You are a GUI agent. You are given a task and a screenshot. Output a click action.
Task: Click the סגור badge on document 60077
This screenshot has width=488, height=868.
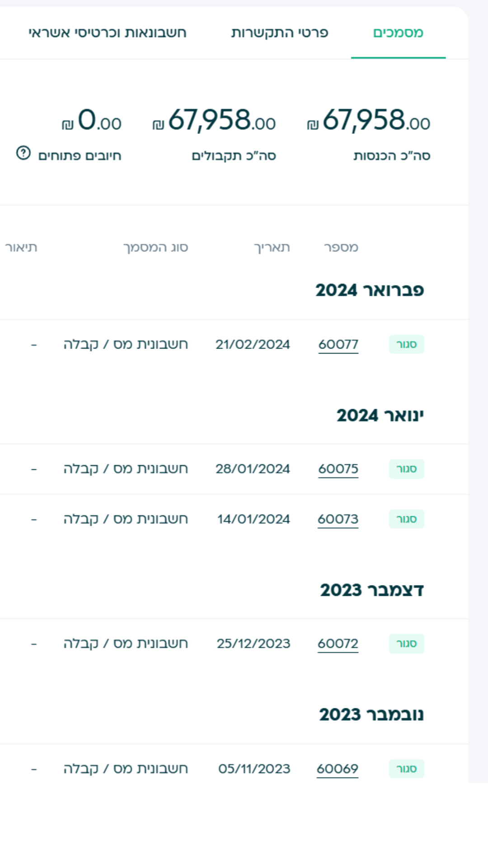tap(406, 344)
